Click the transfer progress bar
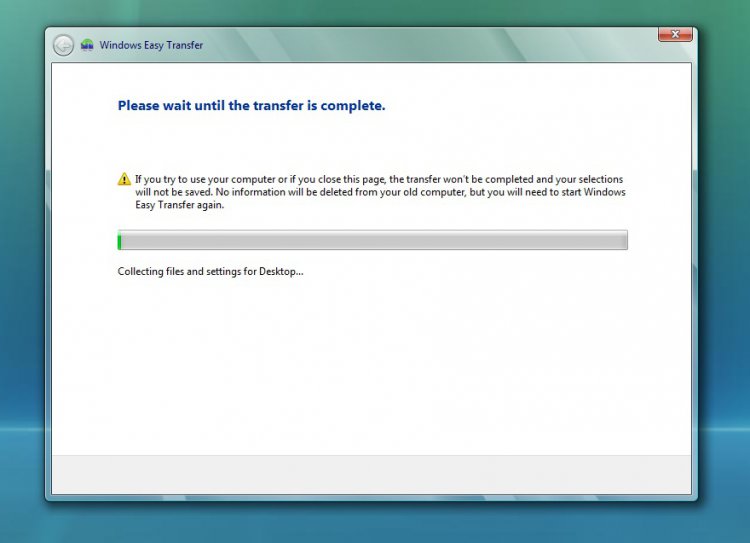Image resolution: width=750 pixels, height=543 pixels. (373, 240)
